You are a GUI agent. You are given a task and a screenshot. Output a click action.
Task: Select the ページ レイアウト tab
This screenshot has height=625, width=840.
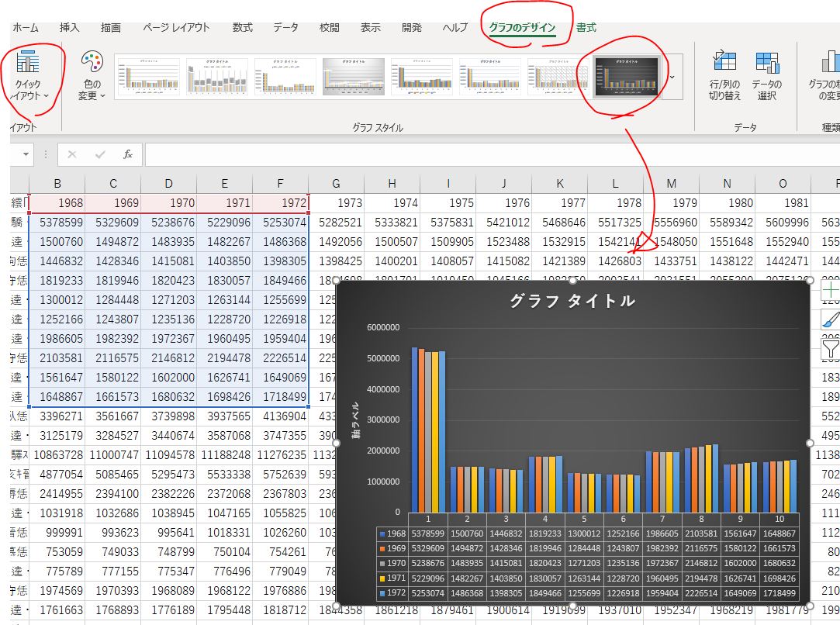coord(176,27)
